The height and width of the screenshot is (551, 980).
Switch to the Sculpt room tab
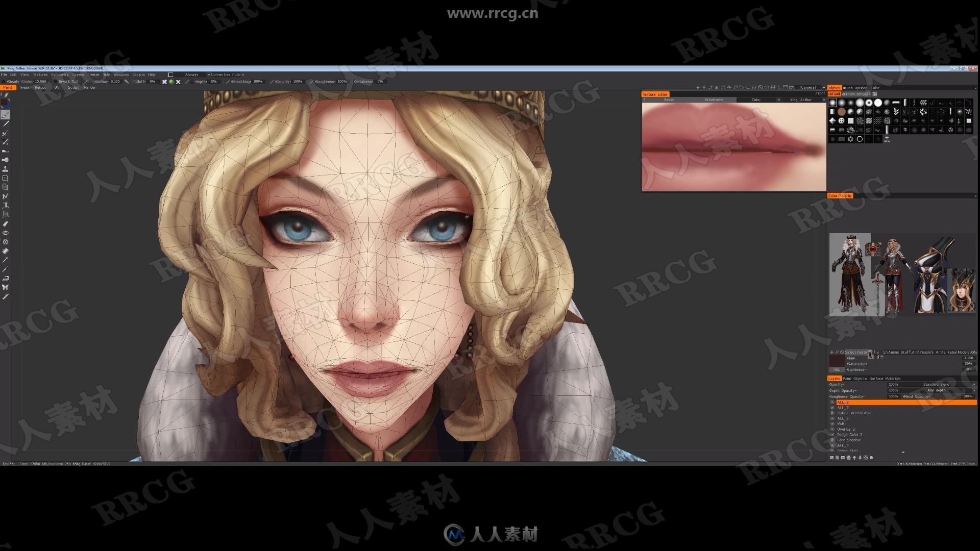73,87
